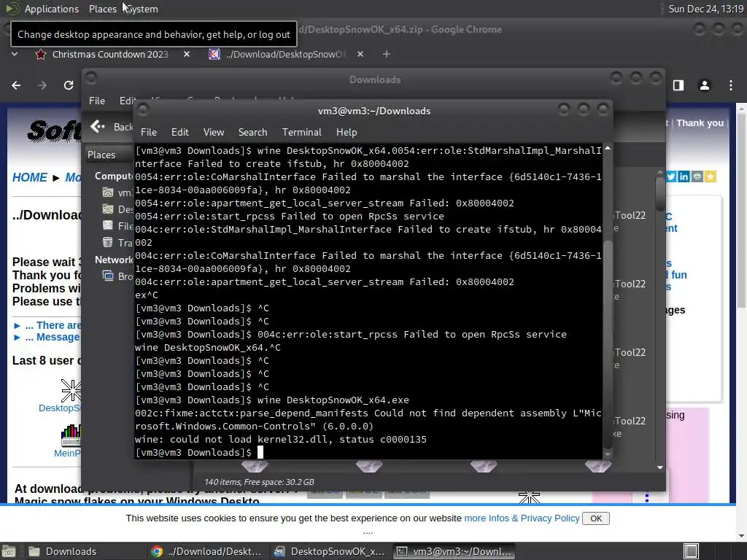This screenshot has height=560, width=747.
Task: Open a new Chrome tab
Action: click(x=387, y=54)
